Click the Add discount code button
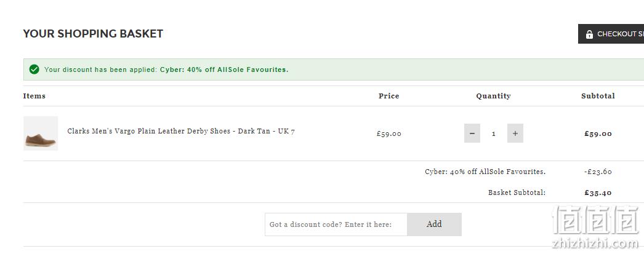Screen dimensions: 644x254 point(434,224)
